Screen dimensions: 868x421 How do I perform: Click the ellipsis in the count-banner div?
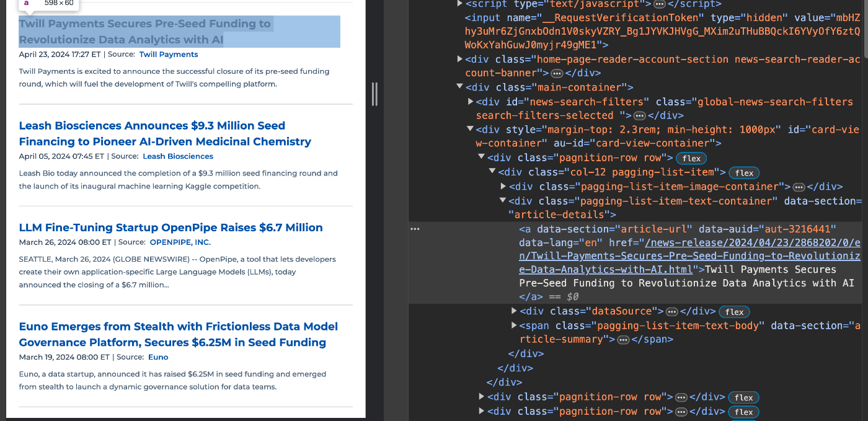click(557, 73)
